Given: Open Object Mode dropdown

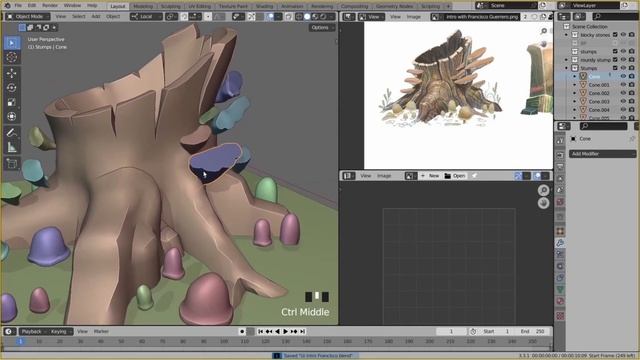Looking at the screenshot, I should (x=28, y=16).
